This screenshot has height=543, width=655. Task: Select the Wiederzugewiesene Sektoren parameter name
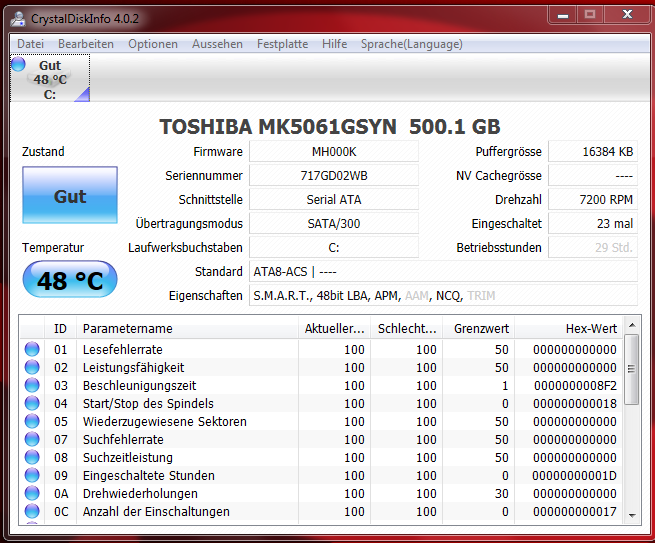(165, 421)
